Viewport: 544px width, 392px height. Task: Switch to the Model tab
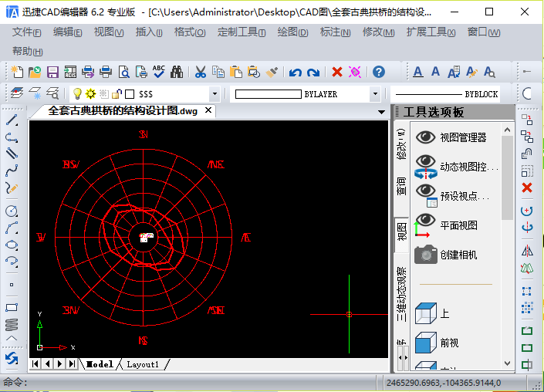pos(100,364)
